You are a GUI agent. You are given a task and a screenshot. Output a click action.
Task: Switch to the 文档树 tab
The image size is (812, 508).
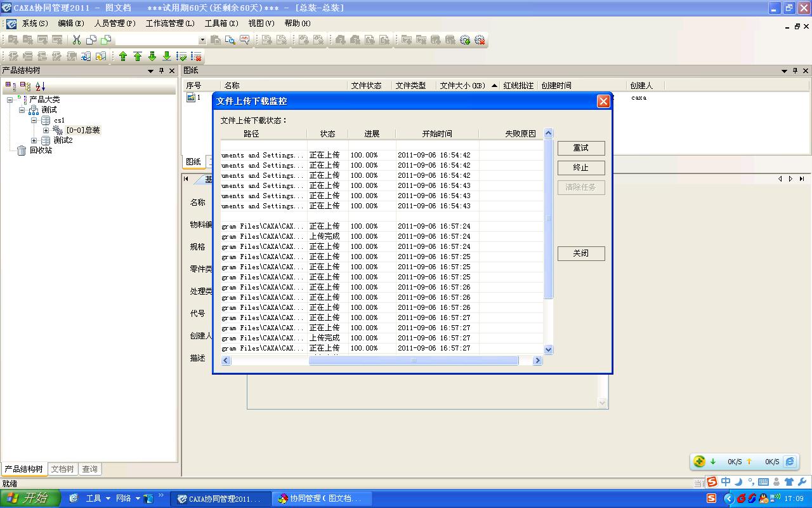pos(63,469)
